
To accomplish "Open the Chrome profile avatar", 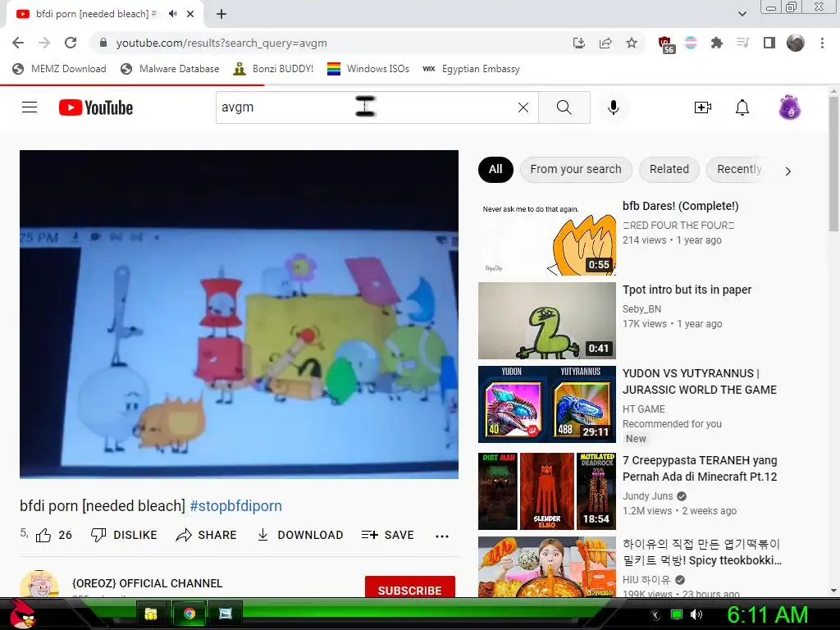I will 796,43.
